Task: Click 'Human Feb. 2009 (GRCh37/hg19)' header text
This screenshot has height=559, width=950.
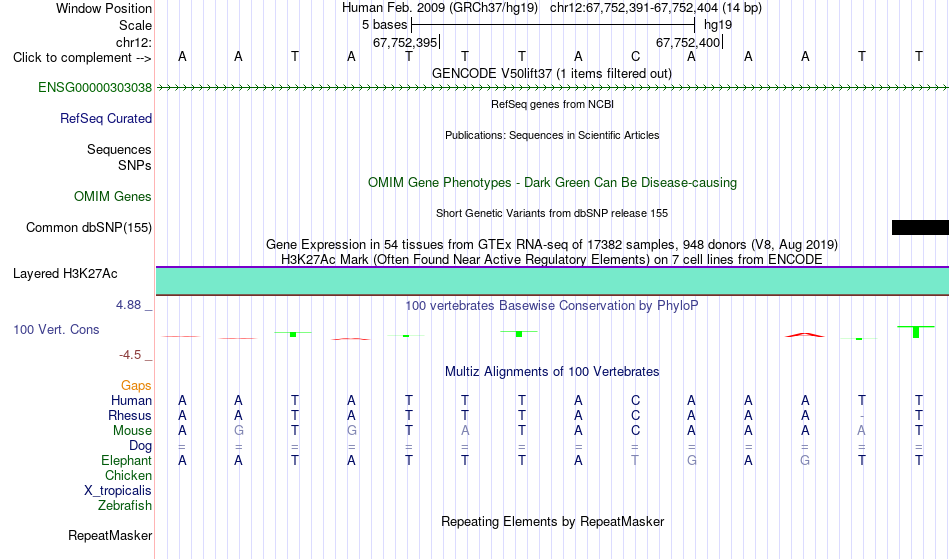Action: [x=440, y=8]
